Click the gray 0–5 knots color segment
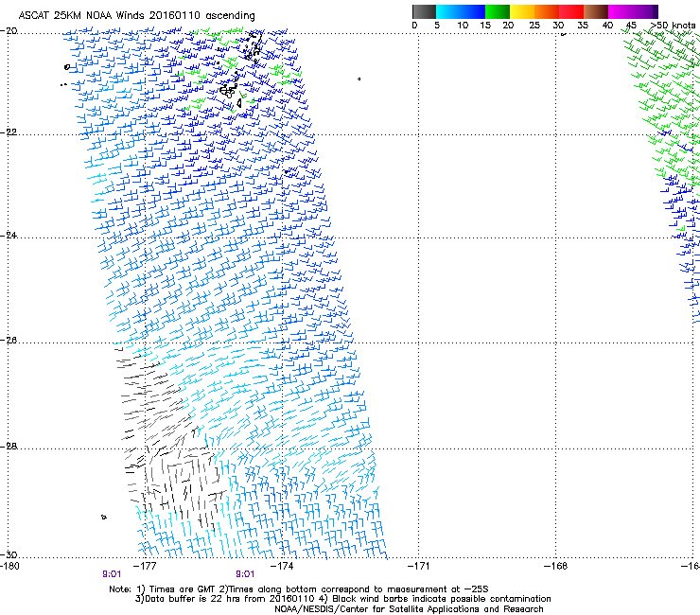Viewport: 700px width, 615px height. point(424,11)
